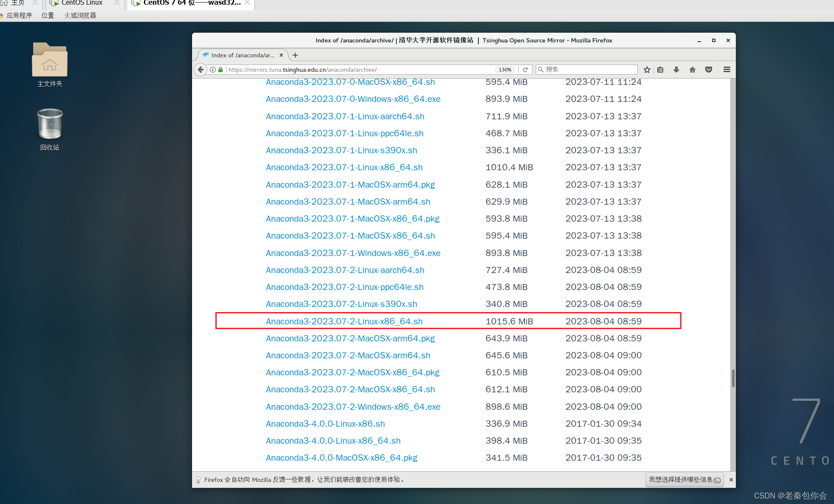The height and width of the screenshot is (504, 834).
Task: Download Anaconda3-2023.07-2-Linux-x86_64.sh
Action: pyautogui.click(x=344, y=321)
